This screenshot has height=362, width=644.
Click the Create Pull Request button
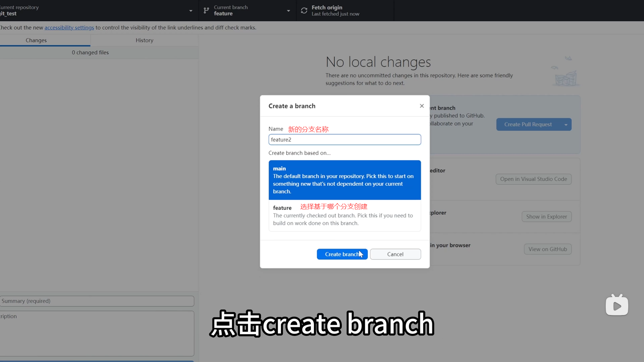(528, 124)
